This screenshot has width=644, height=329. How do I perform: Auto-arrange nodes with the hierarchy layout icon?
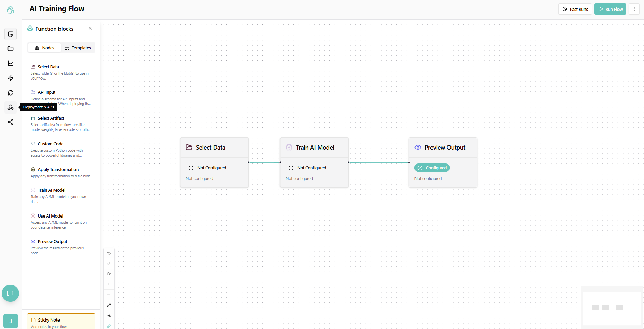pyautogui.click(x=109, y=316)
